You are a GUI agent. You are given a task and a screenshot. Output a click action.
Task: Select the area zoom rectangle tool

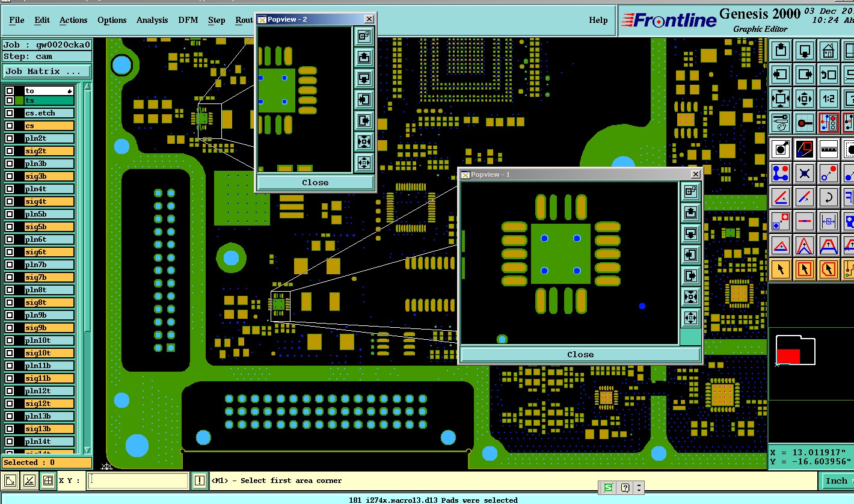[805, 149]
